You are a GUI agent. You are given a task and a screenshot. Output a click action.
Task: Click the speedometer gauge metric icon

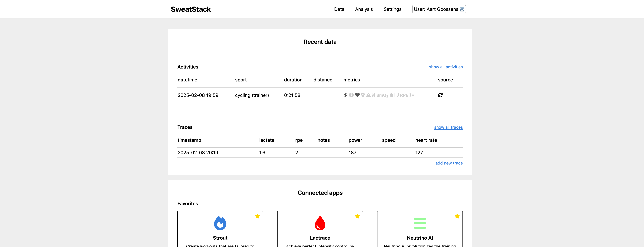(351, 95)
